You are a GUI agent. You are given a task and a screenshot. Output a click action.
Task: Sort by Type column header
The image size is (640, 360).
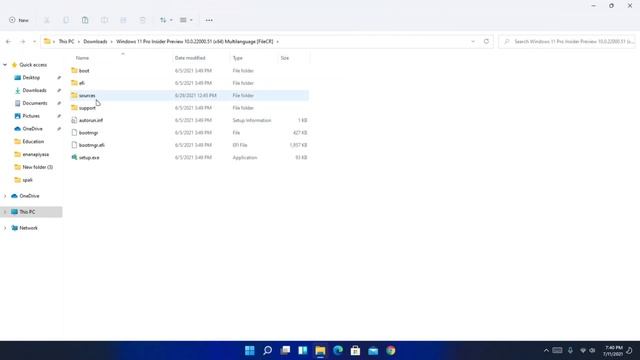tap(238, 58)
